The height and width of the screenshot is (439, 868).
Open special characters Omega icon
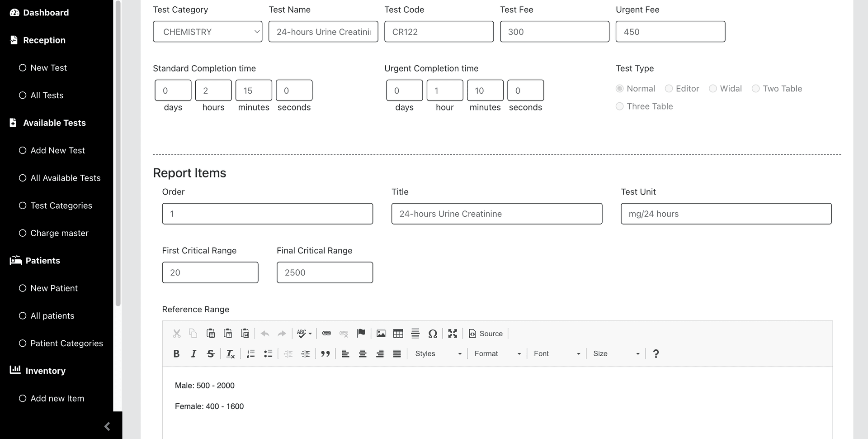click(433, 334)
